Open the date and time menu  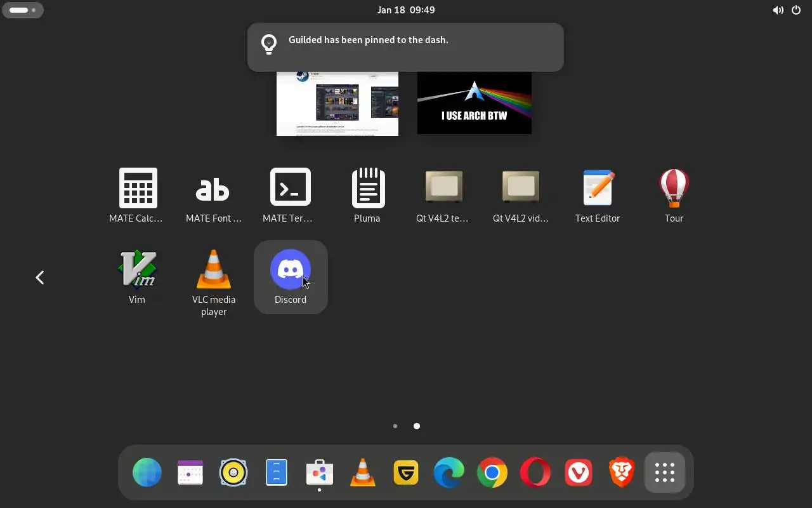406,10
